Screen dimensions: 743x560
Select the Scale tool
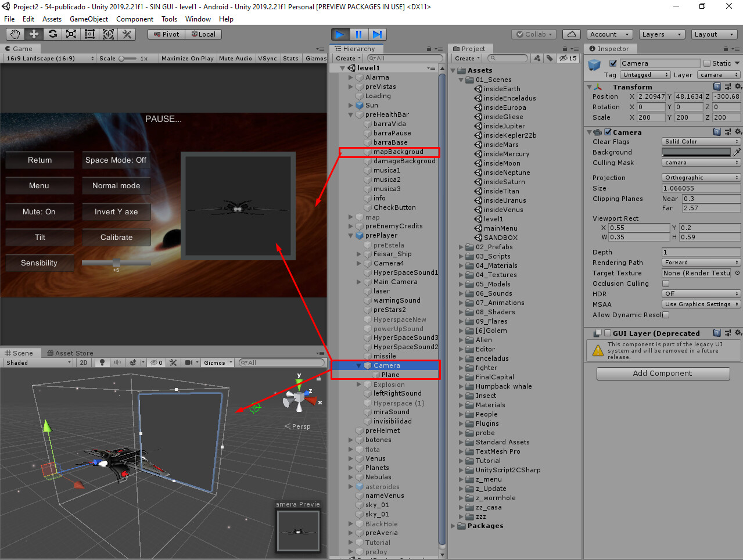pos(70,34)
